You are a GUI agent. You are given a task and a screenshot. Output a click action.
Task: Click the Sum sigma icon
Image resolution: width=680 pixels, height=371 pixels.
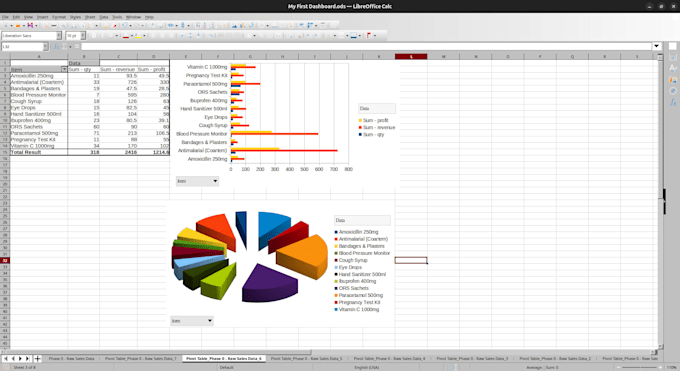[x=65, y=46]
